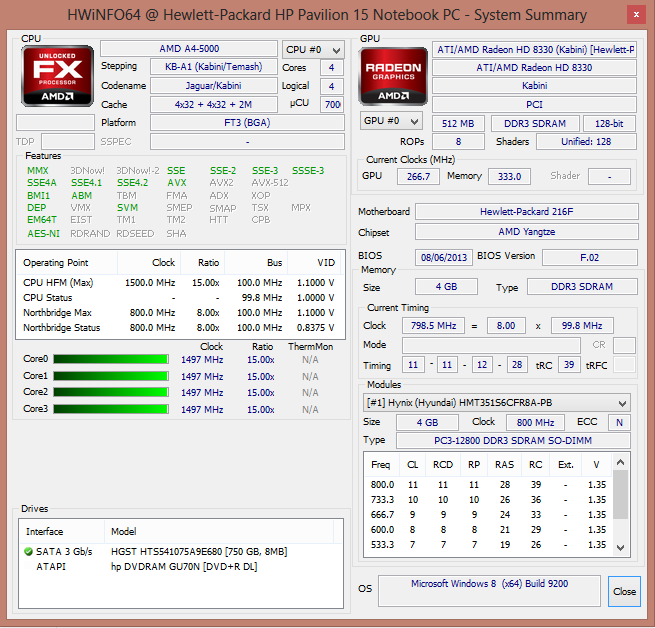
Task: Click the PC3-12800 DDR3 SDRAM SO-DIMM field
Action: [513, 440]
